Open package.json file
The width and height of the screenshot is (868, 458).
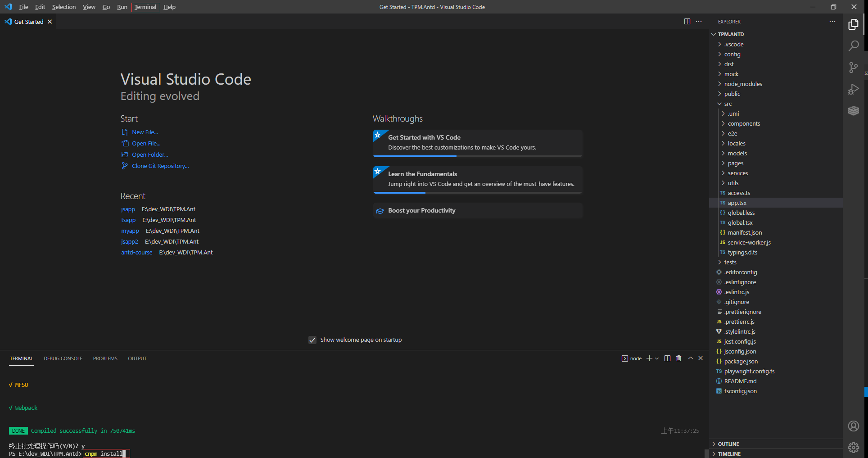click(x=776, y=361)
